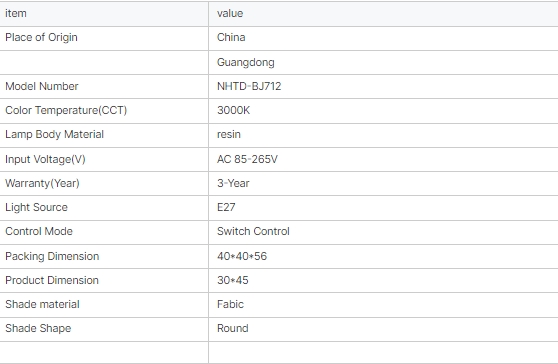The height and width of the screenshot is (364, 558).
Task: Select the Guangdong value text
Action: [246, 62]
